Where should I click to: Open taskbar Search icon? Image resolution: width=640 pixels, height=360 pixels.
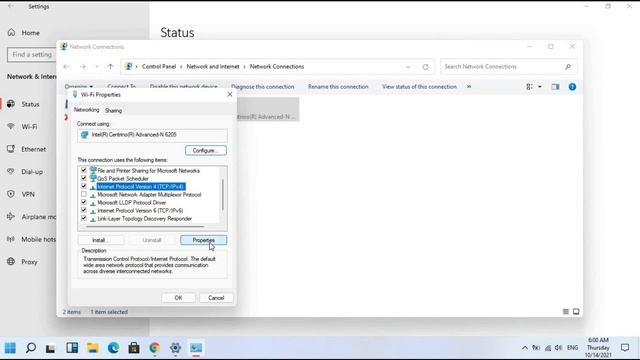coord(31,348)
